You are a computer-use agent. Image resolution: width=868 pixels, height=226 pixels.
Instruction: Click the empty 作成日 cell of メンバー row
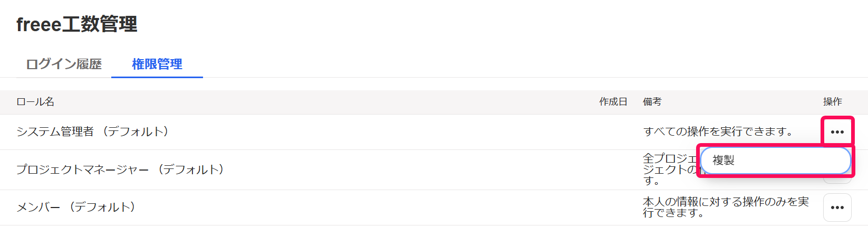pos(613,208)
